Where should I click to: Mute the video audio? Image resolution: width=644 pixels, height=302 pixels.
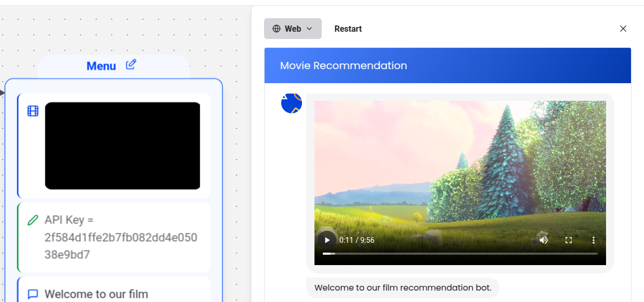coord(544,240)
